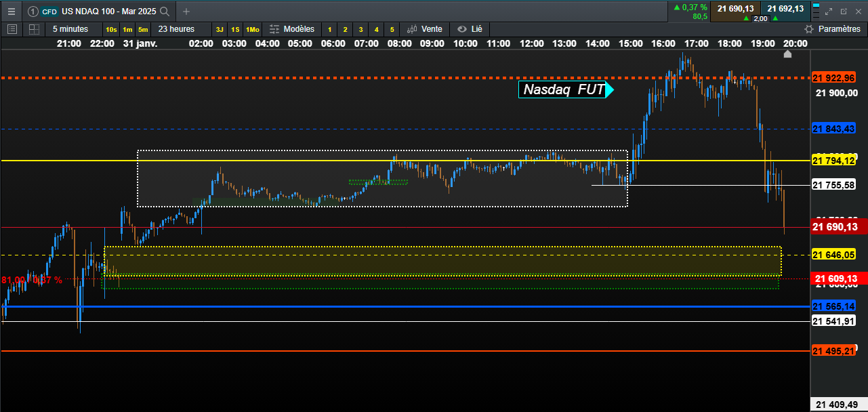Click the 21 755,58 level label
The height and width of the screenshot is (412, 868).
[x=833, y=185]
